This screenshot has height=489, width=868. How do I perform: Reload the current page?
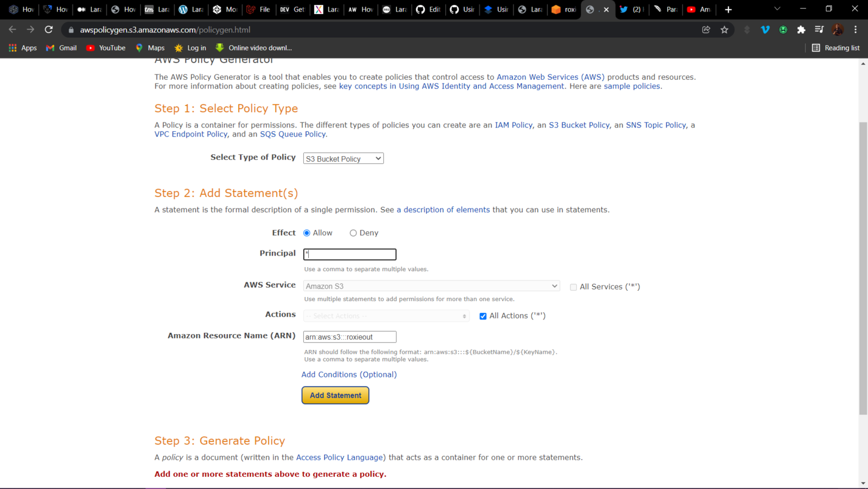coord(49,29)
